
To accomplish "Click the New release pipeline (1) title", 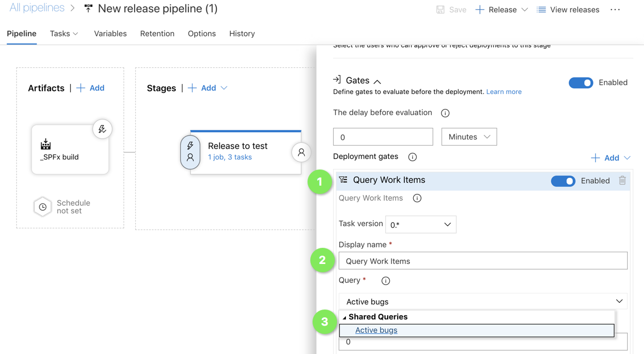I will 158,9.
